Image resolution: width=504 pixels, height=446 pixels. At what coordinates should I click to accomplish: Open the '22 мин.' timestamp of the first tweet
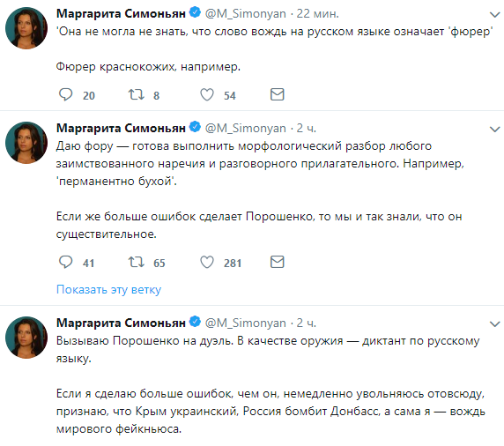tap(317, 13)
